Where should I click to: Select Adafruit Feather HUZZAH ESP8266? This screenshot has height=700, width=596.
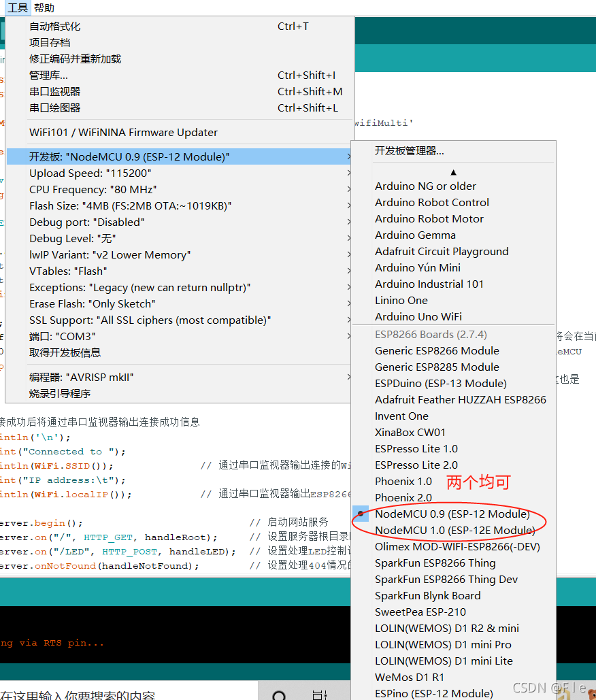(x=454, y=400)
